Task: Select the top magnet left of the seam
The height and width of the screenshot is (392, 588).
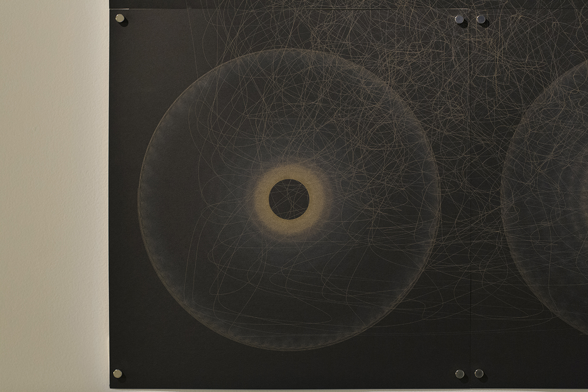Action: click(460, 19)
